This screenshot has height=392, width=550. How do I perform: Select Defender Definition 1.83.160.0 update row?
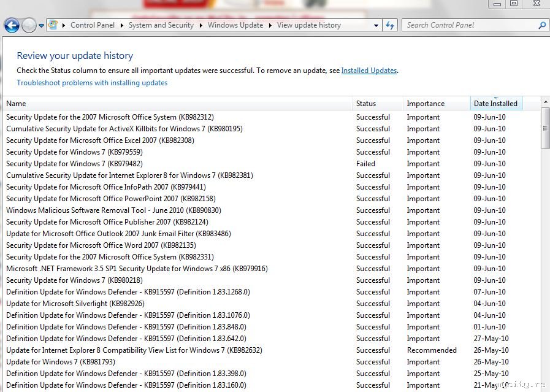tap(272, 385)
